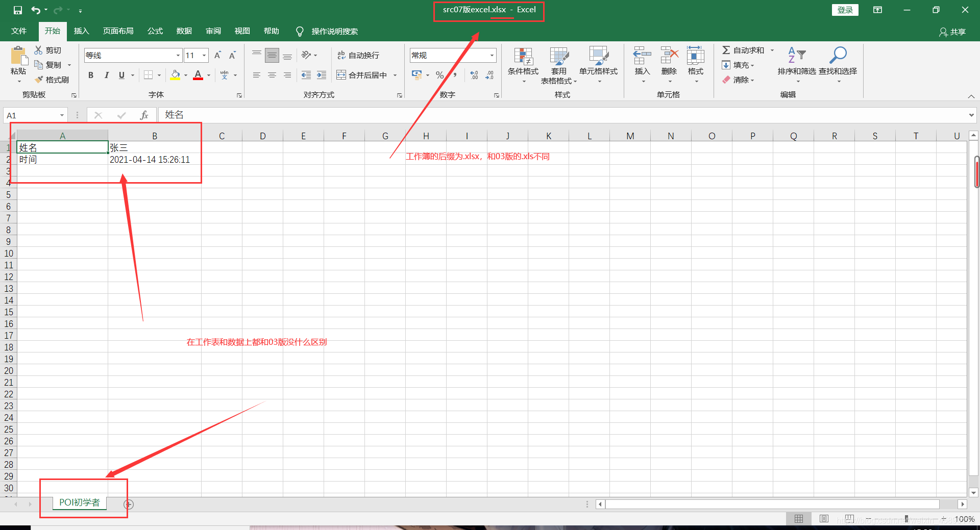This screenshot has width=980, height=530.
Task: Toggle middle vertical alignment
Action: [272, 55]
